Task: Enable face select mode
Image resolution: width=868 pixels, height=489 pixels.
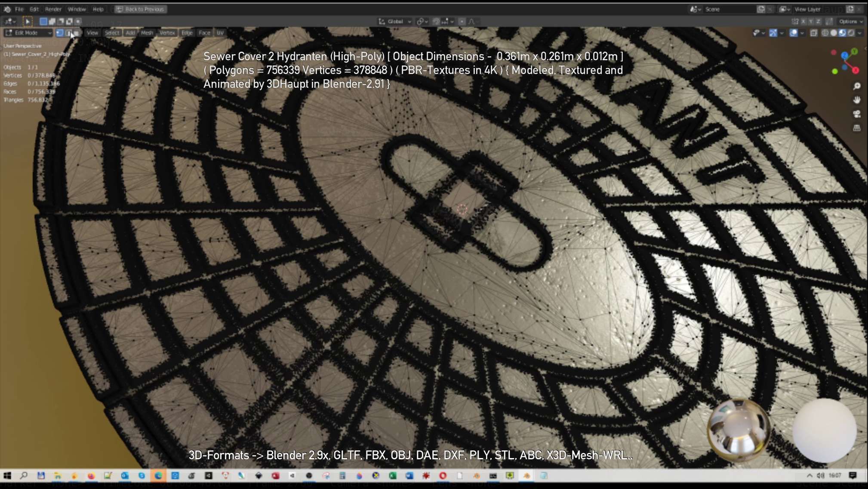Action: coord(76,33)
